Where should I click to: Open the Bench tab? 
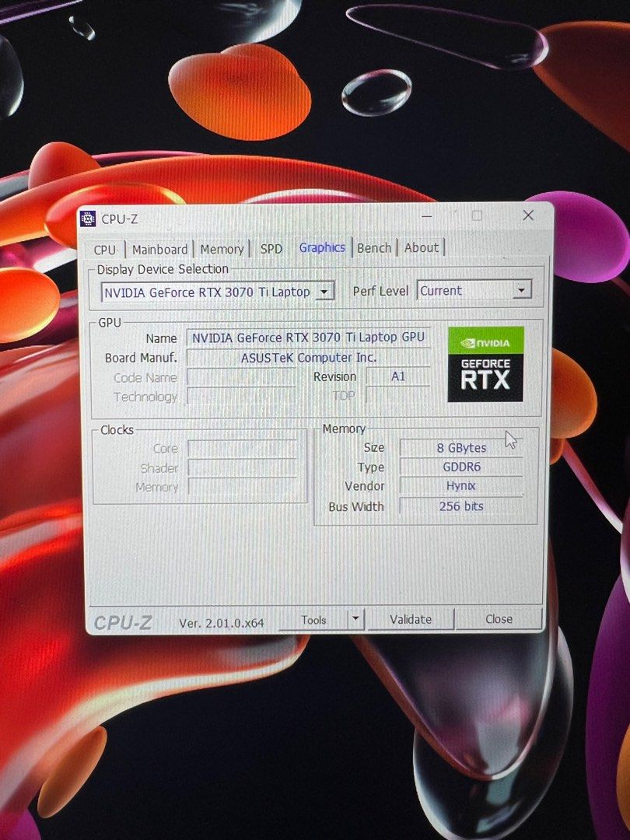tap(373, 248)
